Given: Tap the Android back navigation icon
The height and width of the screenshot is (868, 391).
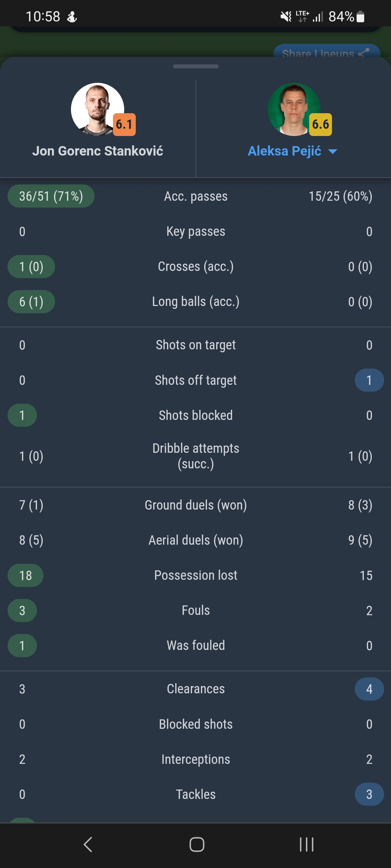Looking at the screenshot, I should 88,845.
